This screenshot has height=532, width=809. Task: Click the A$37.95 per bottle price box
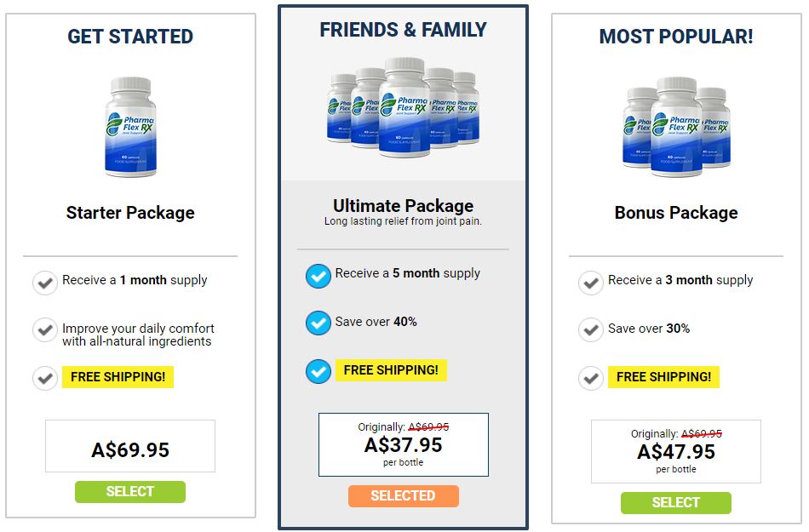tap(404, 444)
